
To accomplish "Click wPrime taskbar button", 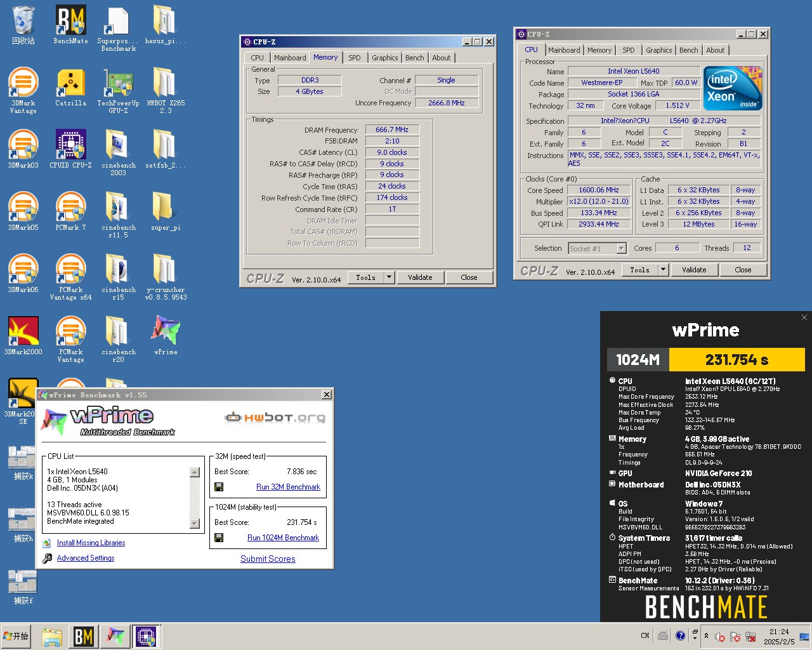I will tap(115, 637).
